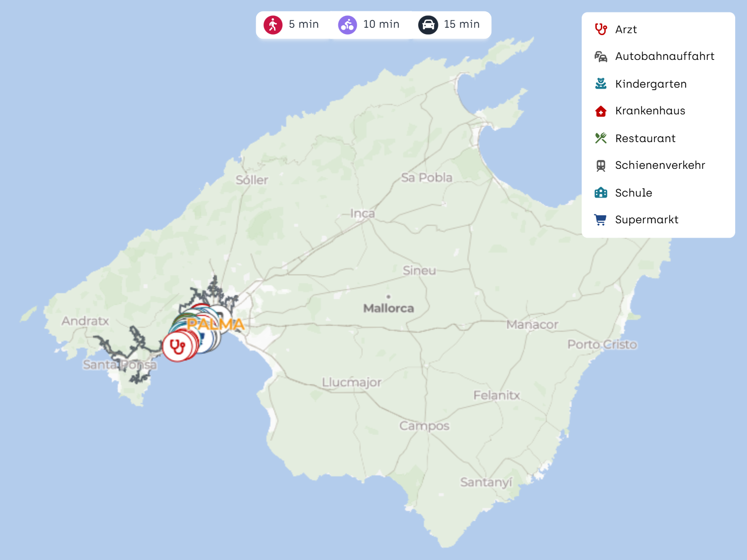
Task: Select the walking 5 min icon
Action: pos(273,25)
